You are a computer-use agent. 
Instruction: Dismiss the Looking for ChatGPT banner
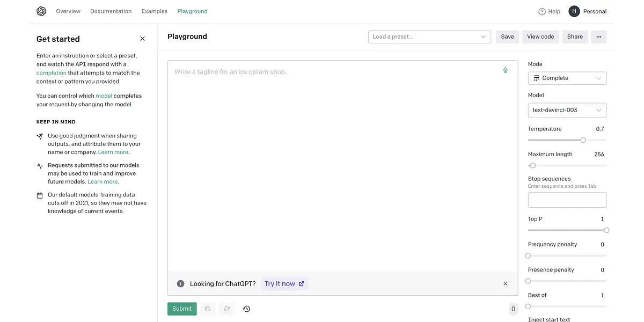click(x=505, y=284)
